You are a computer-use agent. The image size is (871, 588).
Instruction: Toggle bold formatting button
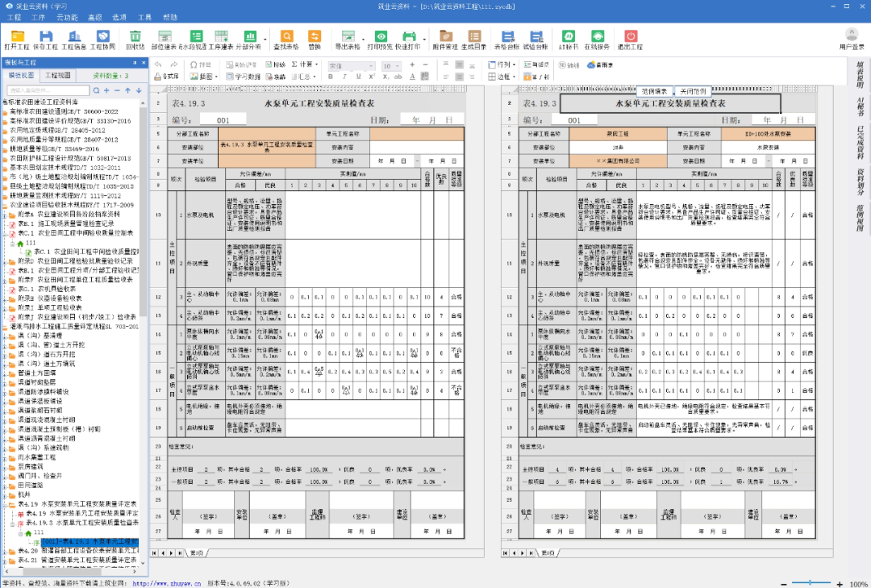[x=331, y=77]
